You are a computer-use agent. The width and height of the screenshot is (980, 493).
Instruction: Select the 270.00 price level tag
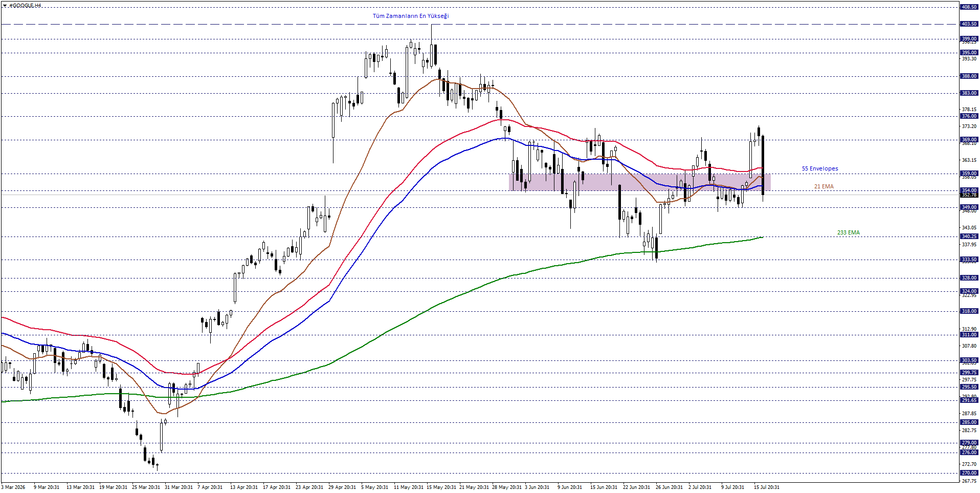tap(969, 473)
